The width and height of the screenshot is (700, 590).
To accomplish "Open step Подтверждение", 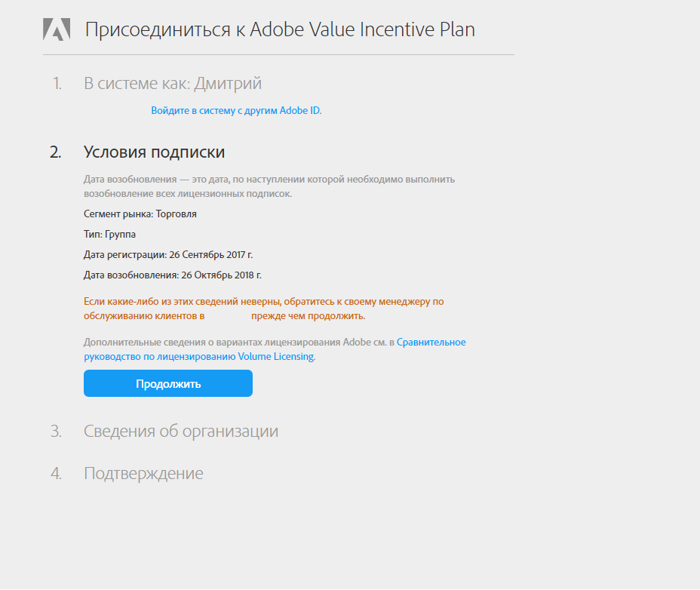I will (x=143, y=473).
